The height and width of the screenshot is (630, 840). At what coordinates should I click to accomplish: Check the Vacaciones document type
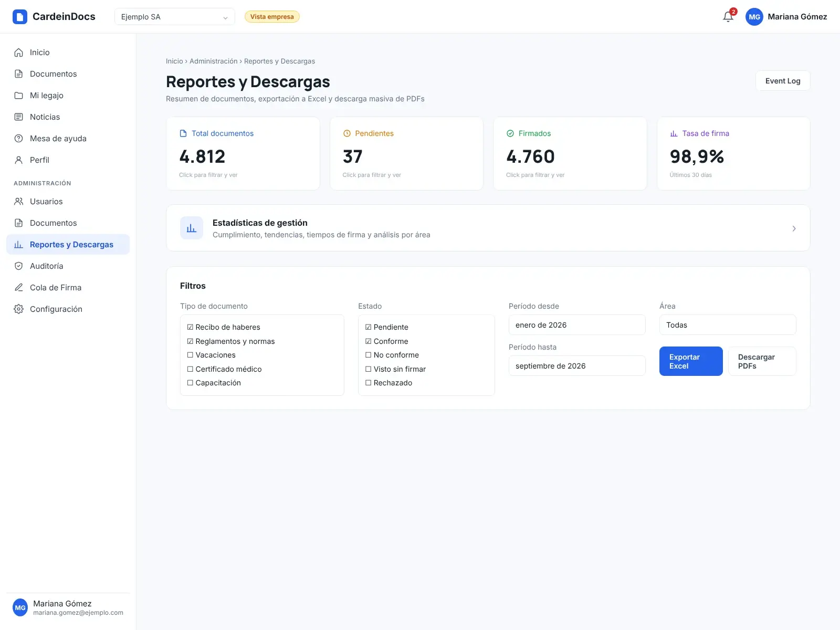[190, 355]
